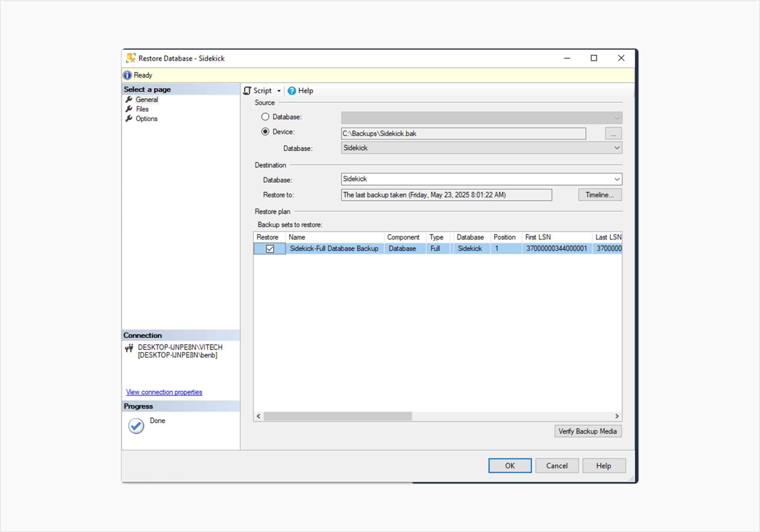Viewport: 760px width, 532px height.
Task: Click the blue Help question-mark icon
Action: (291, 90)
